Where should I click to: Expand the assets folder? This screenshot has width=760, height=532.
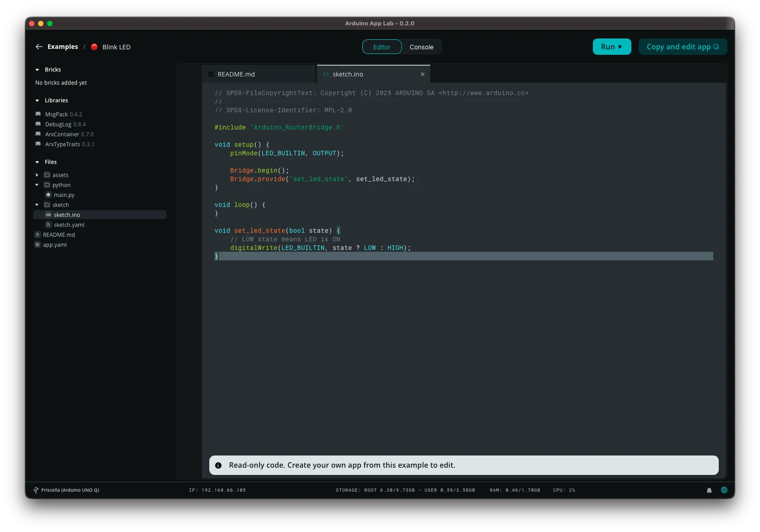tap(37, 175)
